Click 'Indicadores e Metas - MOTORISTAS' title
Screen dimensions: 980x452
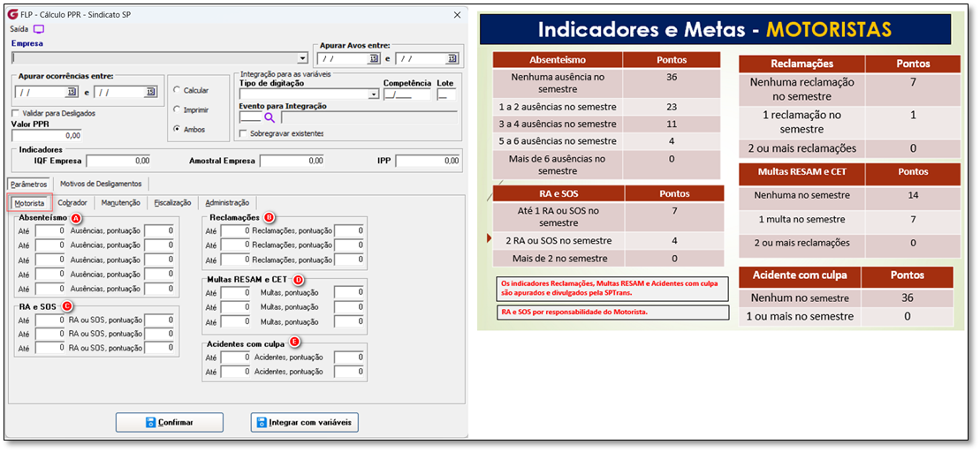coord(714,31)
